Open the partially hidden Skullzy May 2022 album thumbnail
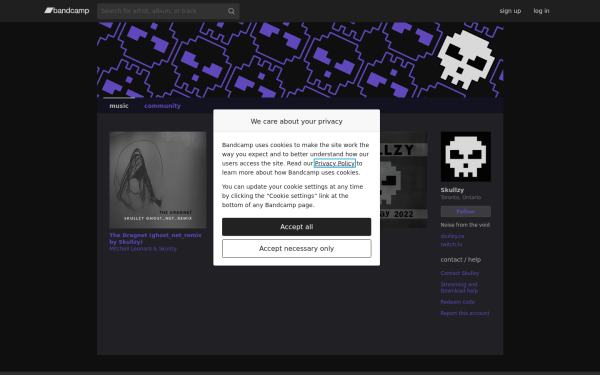The image size is (600, 375). (403, 180)
